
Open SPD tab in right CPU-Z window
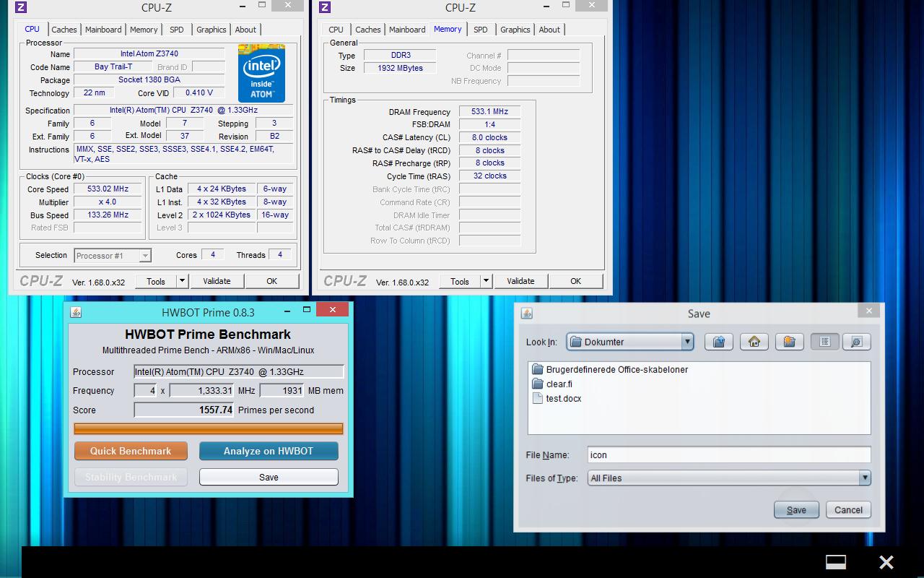pyautogui.click(x=481, y=30)
